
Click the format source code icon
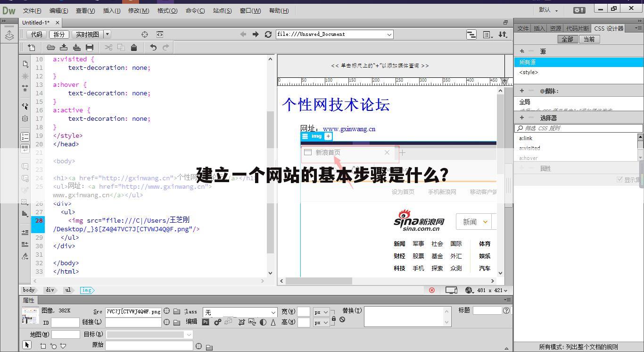pyautogui.click(x=25, y=256)
